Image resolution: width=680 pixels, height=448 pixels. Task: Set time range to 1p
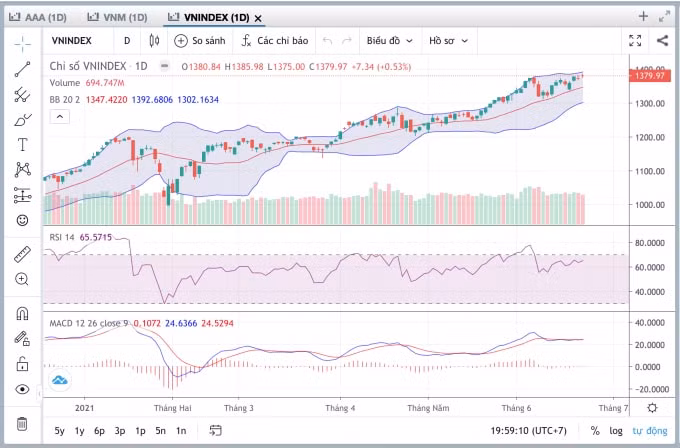click(140, 431)
